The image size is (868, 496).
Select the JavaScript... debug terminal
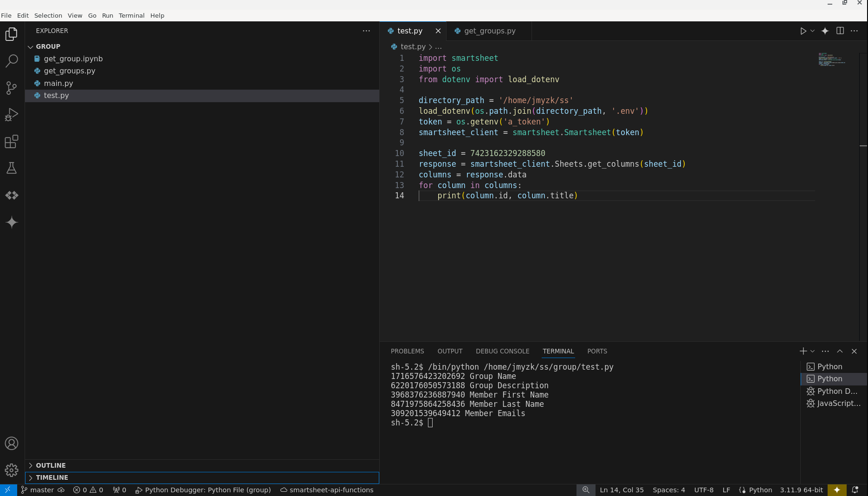point(834,403)
